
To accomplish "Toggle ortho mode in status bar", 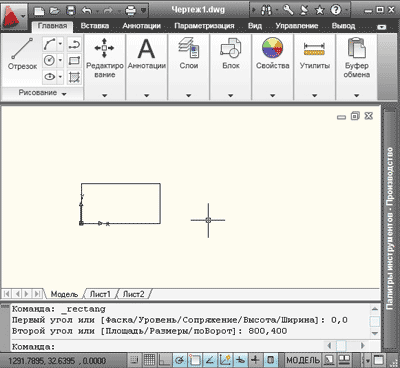I will (x=165, y=360).
